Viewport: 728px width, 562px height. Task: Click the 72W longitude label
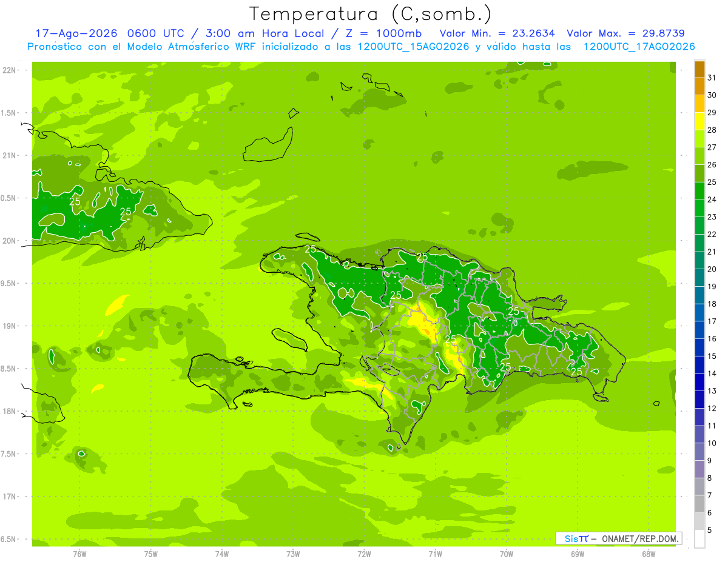[x=364, y=554]
